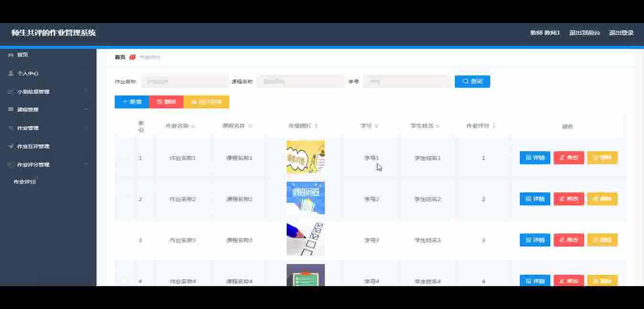
Task: Click the 查询 search button
Action: (x=472, y=82)
